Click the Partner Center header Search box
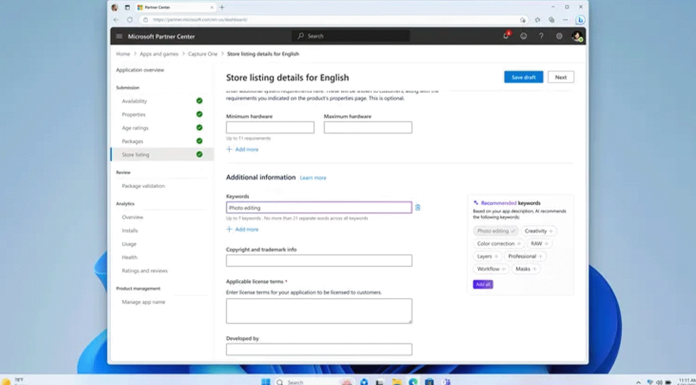This screenshot has height=385, width=696. [351, 36]
